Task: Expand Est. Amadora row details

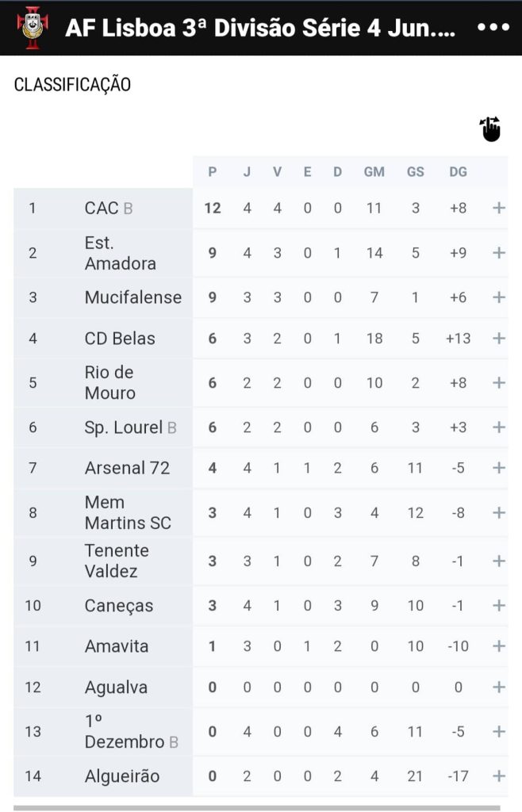Action: [499, 253]
